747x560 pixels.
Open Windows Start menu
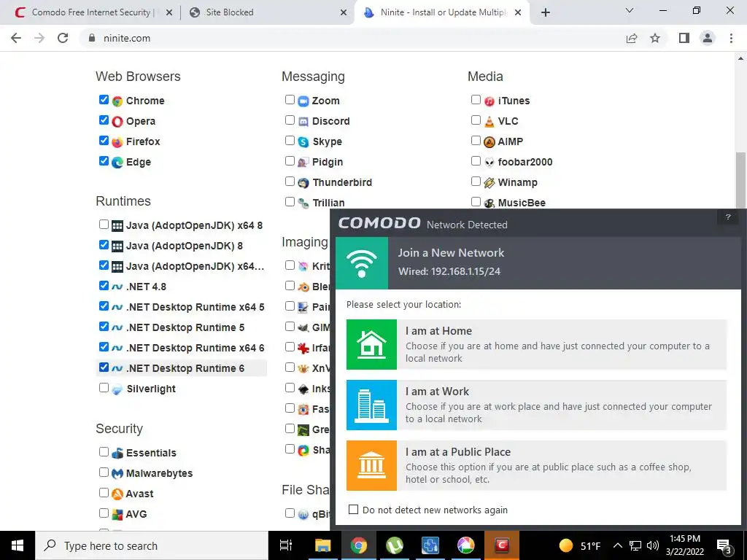(x=18, y=545)
